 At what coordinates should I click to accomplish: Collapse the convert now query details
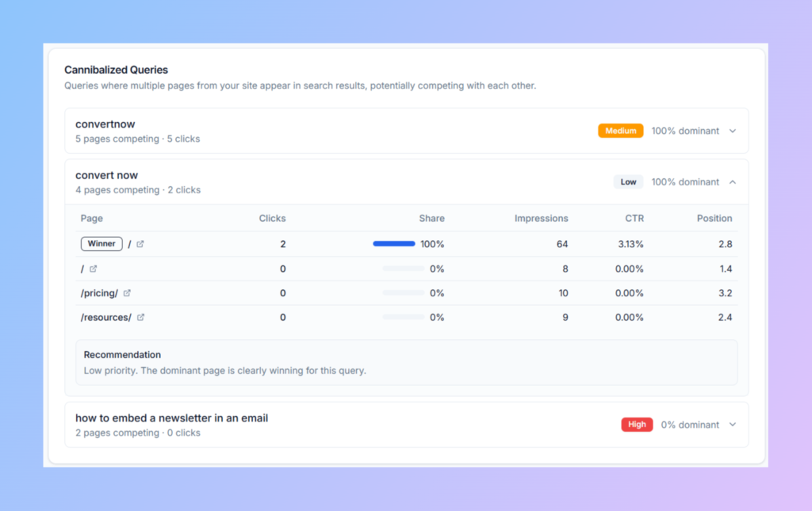[732, 181]
